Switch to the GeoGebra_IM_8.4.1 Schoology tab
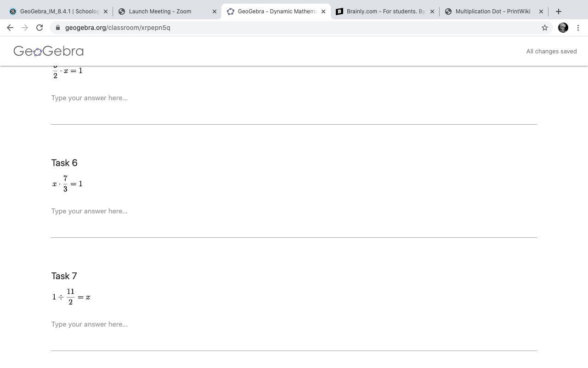Screen dimensions: 588x368 (x=57, y=11)
